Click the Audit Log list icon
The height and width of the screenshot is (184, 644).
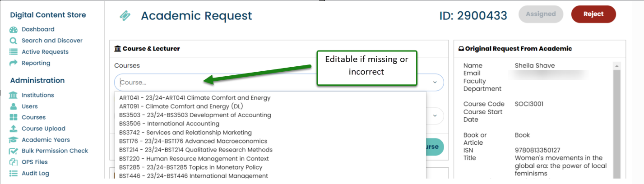13,173
